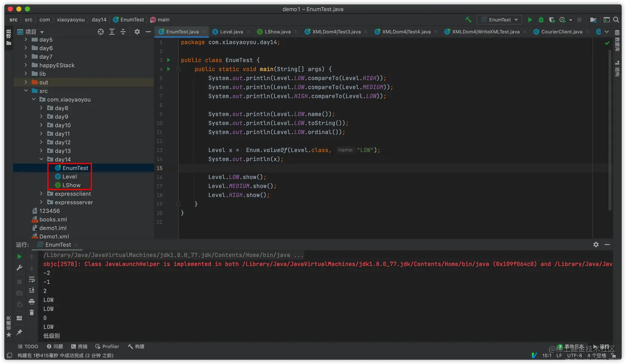Open the TODO tool window button

pos(28,347)
